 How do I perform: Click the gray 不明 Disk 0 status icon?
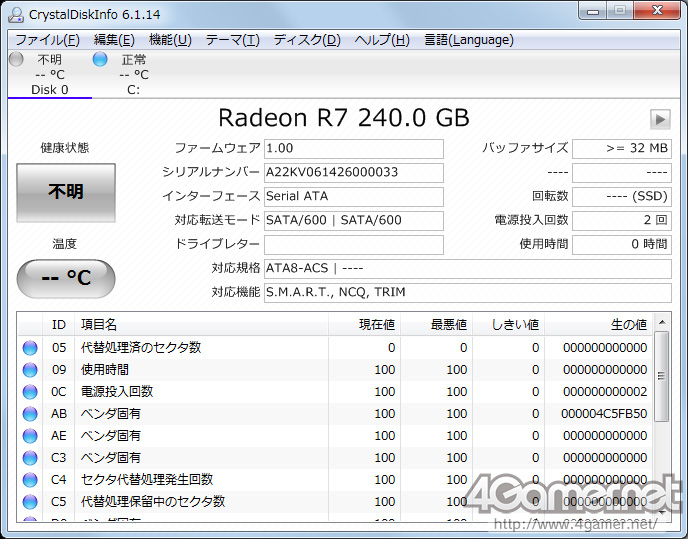coord(16,59)
